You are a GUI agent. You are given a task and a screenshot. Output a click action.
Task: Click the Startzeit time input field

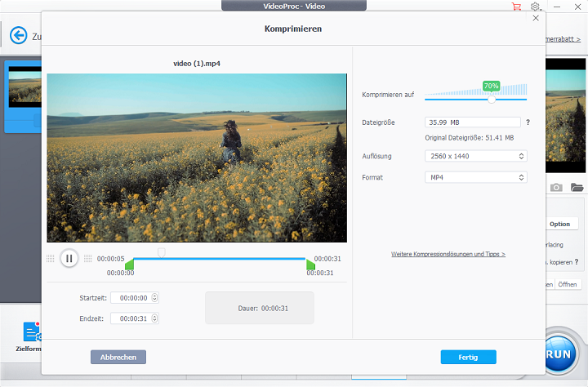click(x=130, y=298)
